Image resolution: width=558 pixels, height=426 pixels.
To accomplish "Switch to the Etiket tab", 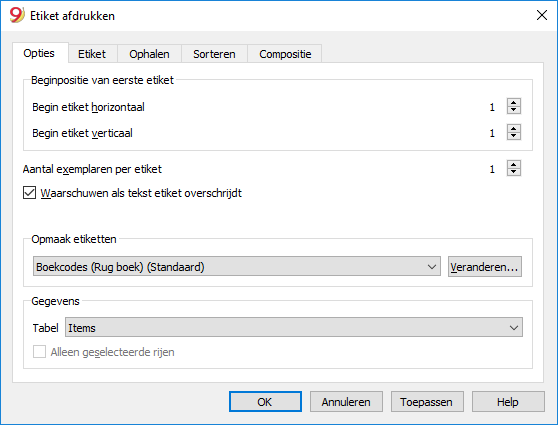I will click(92, 54).
